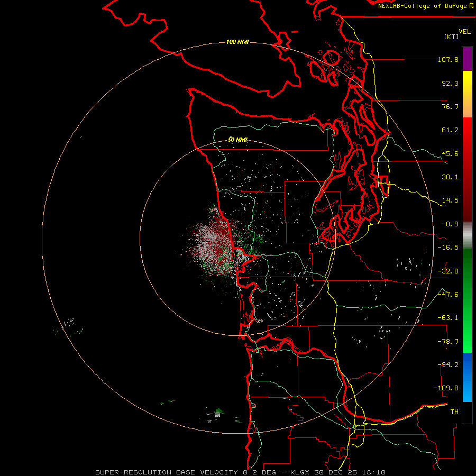Click the -78.7 velocity scale value
476x476 pixels.
[448, 342]
